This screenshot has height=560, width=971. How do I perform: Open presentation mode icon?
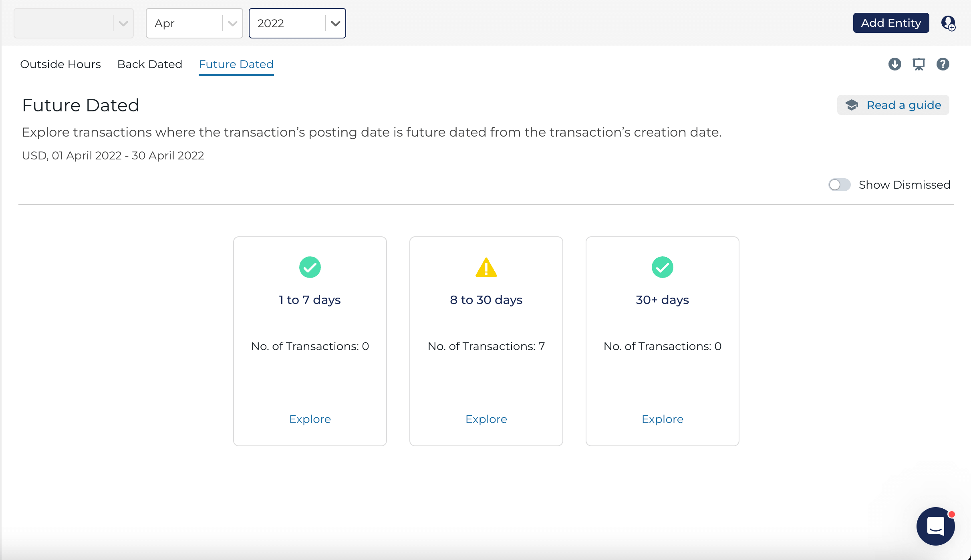tap(919, 64)
